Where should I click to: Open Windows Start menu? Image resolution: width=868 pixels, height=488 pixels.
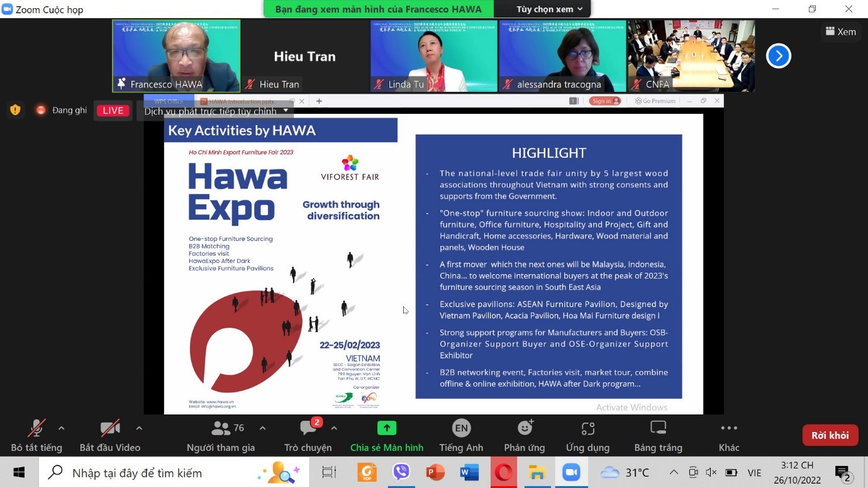pos(19,472)
